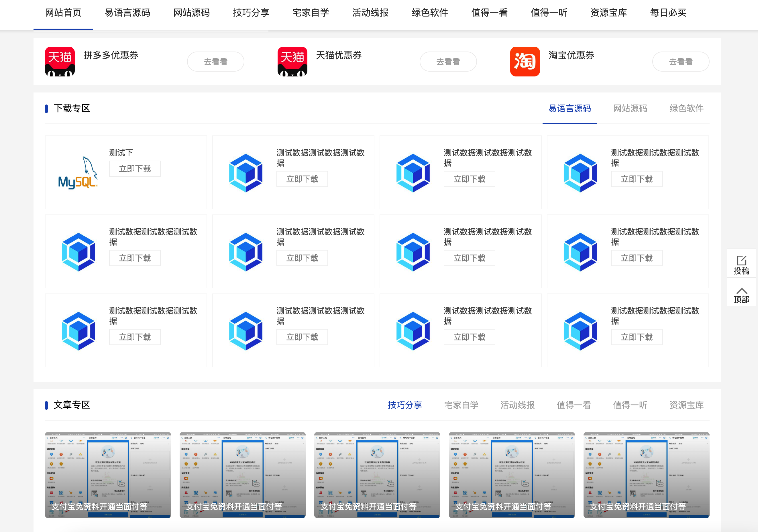Open 易语言源码 in top navigation bar
The height and width of the screenshot is (532, 758).
pyautogui.click(x=127, y=13)
